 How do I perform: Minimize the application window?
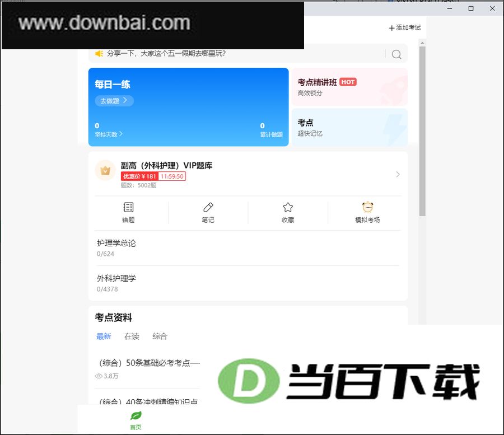point(450,8)
